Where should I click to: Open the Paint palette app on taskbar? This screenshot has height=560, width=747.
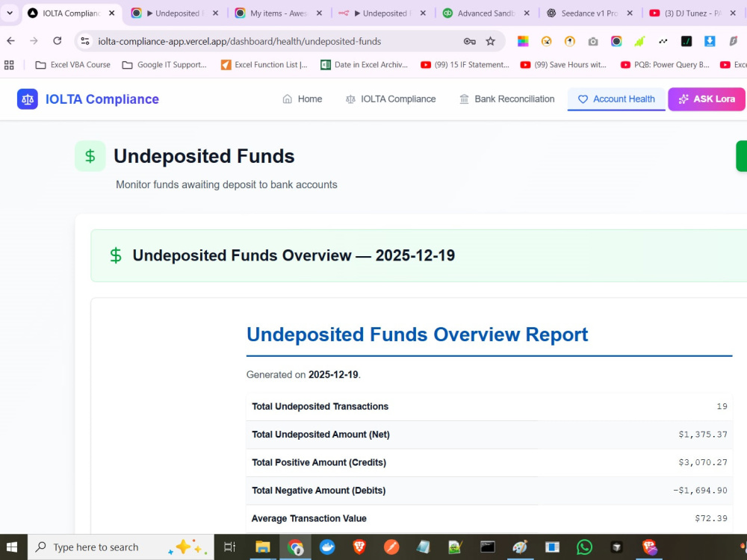pyautogui.click(x=520, y=547)
